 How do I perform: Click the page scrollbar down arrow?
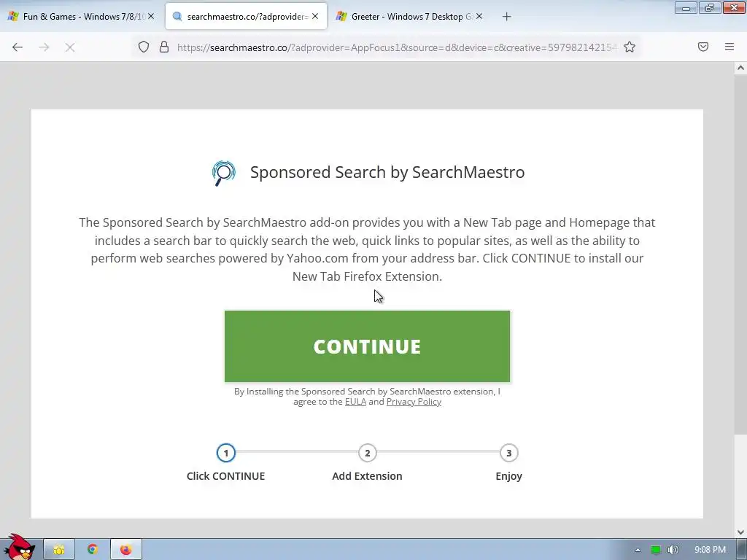[740, 532]
